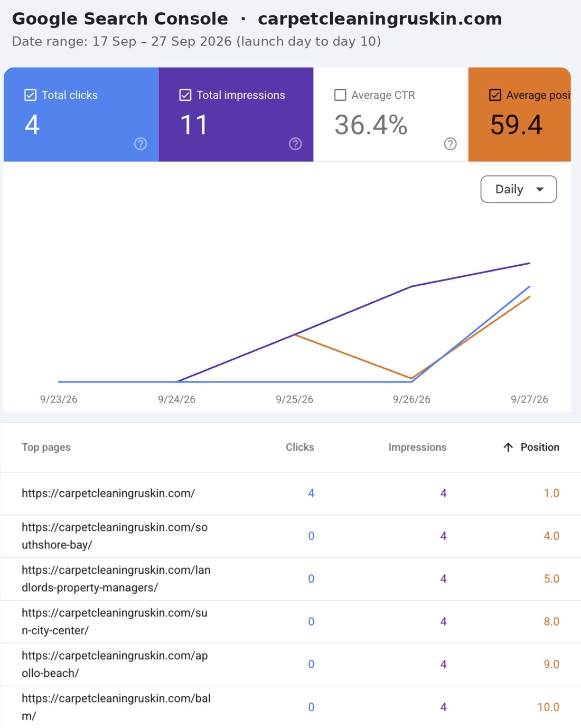Open the sun-city-center page row

[115, 622]
